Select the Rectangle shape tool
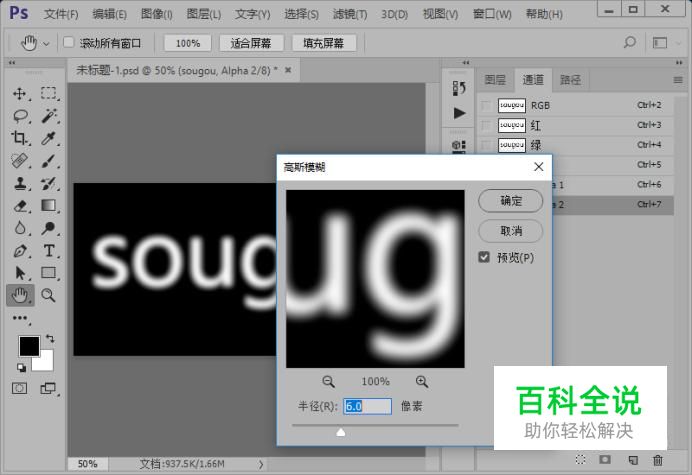692x475 pixels. pyautogui.click(x=48, y=273)
